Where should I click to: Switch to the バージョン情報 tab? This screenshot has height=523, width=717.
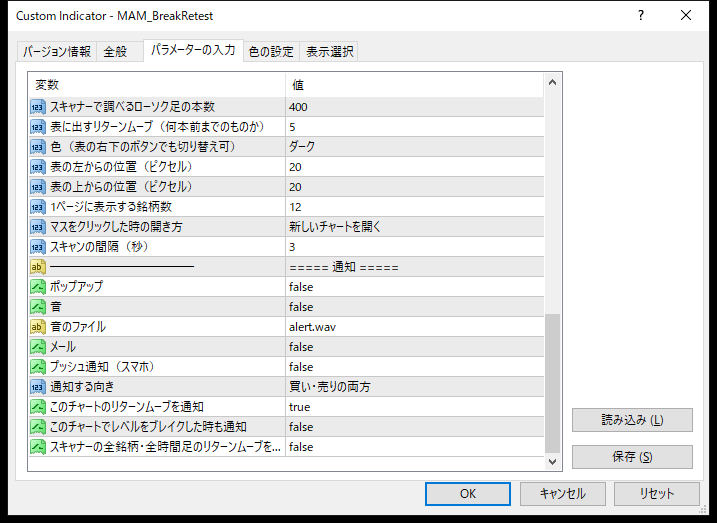click(57, 52)
